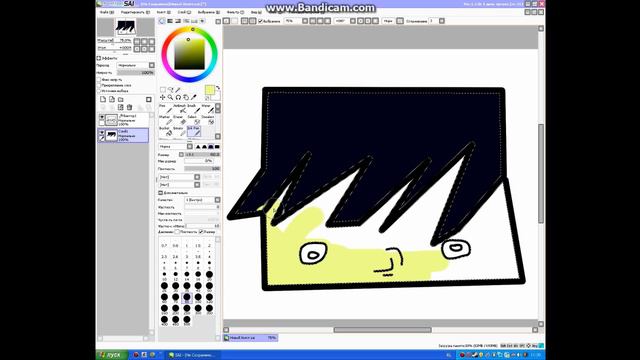Select brush size preset 20
The height and width of the screenshot is (360, 640).
pos(209,275)
